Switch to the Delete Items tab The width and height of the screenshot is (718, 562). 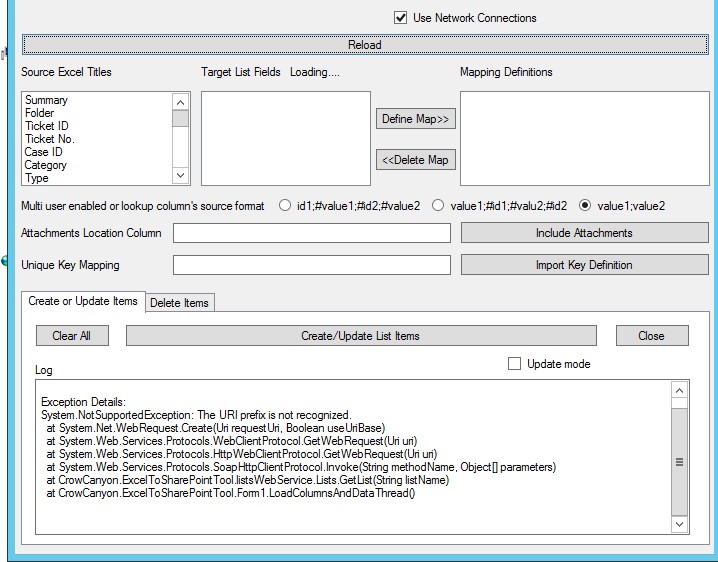pyautogui.click(x=180, y=303)
